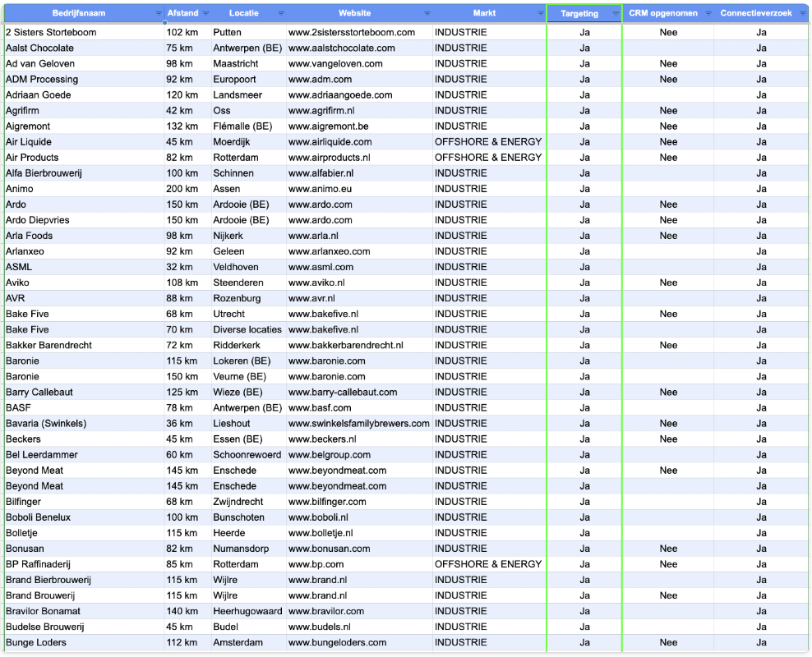Click the Nee cell in Bunge Loders row
Screen dimensions: 812x657
click(668, 642)
